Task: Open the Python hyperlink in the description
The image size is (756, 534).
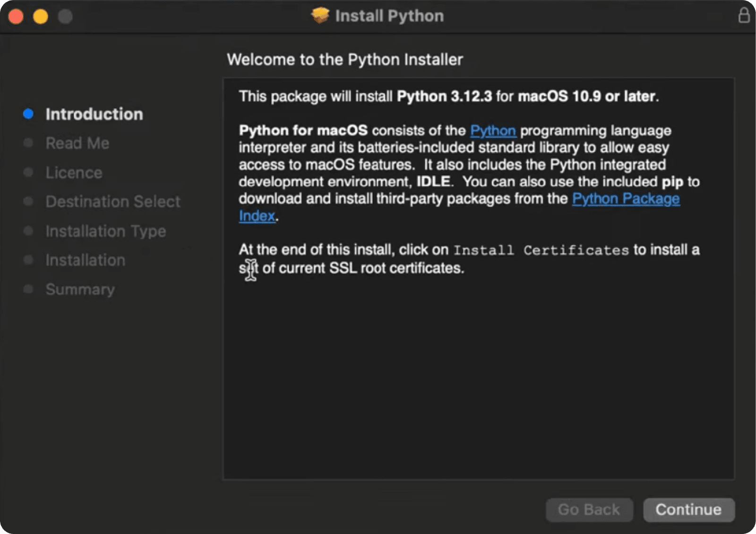Action: click(x=493, y=130)
